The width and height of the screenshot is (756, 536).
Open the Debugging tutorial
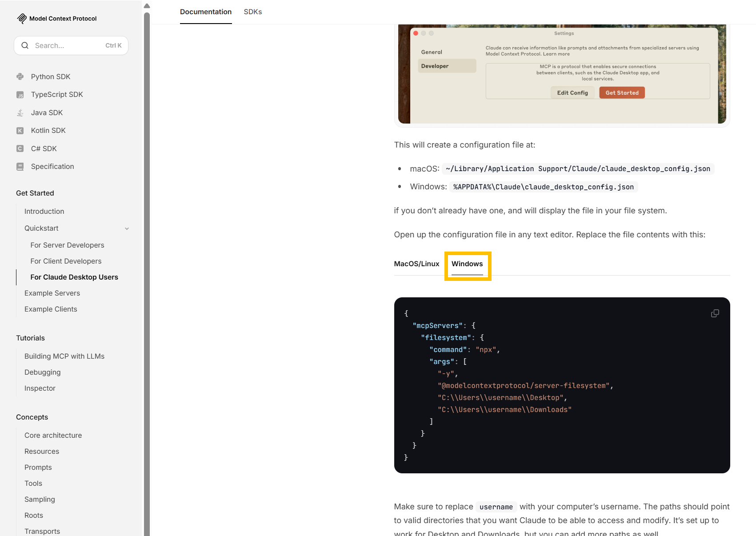coord(42,372)
